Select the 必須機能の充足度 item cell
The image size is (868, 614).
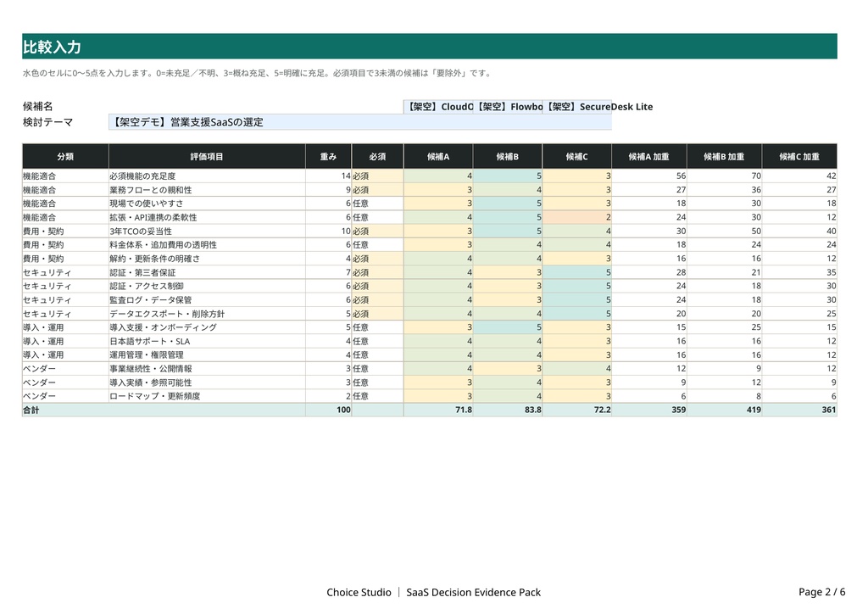coord(207,176)
